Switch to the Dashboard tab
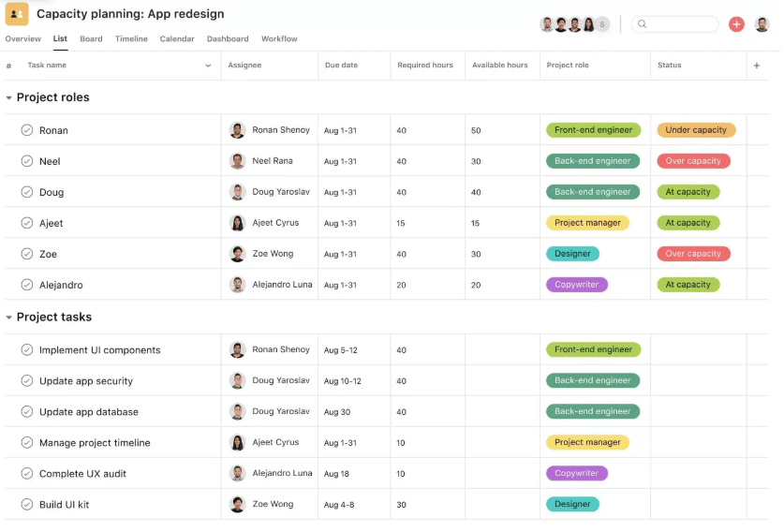 pyautogui.click(x=228, y=39)
